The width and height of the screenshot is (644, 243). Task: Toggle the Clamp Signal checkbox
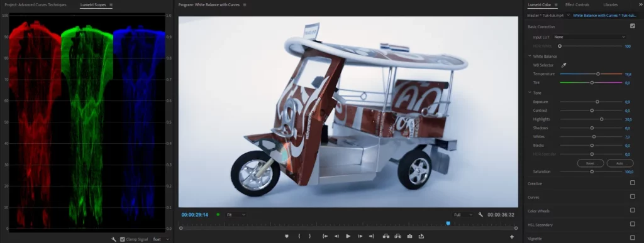pos(123,239)
